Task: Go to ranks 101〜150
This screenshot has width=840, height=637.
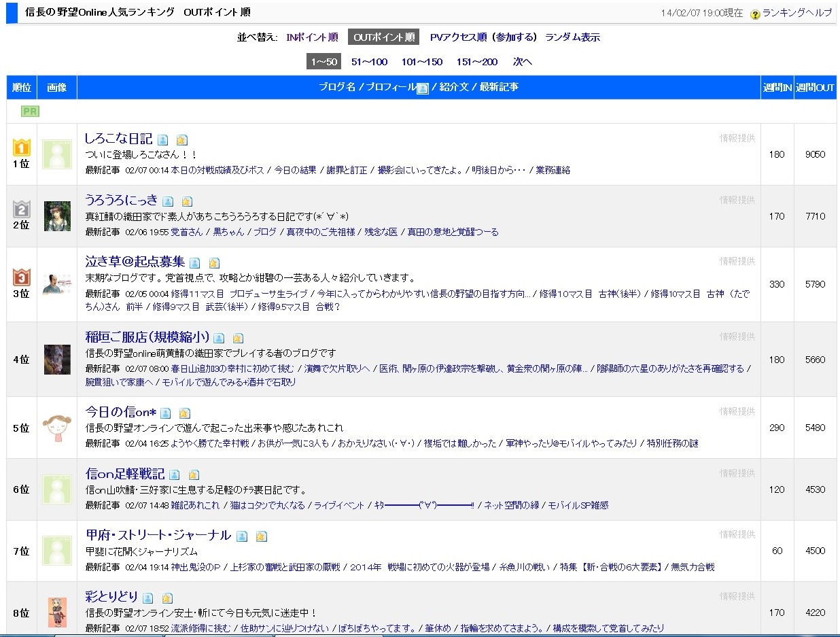Action: click(422, 62)
